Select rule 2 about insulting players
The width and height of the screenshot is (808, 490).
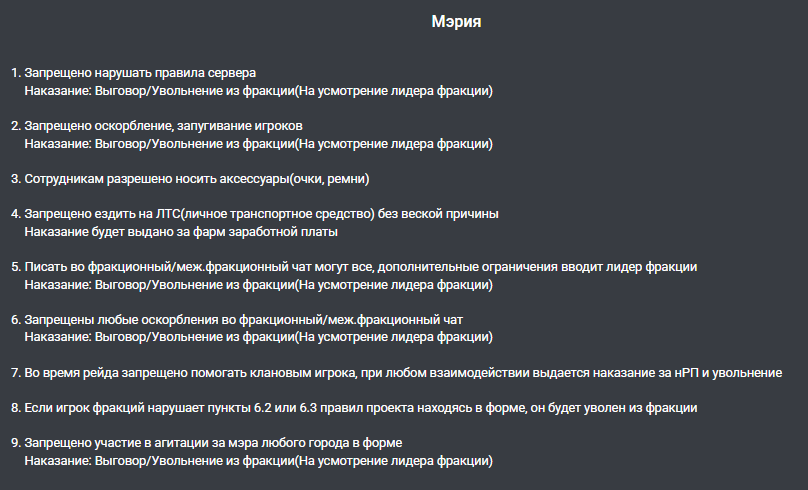[x=157, y=126]
